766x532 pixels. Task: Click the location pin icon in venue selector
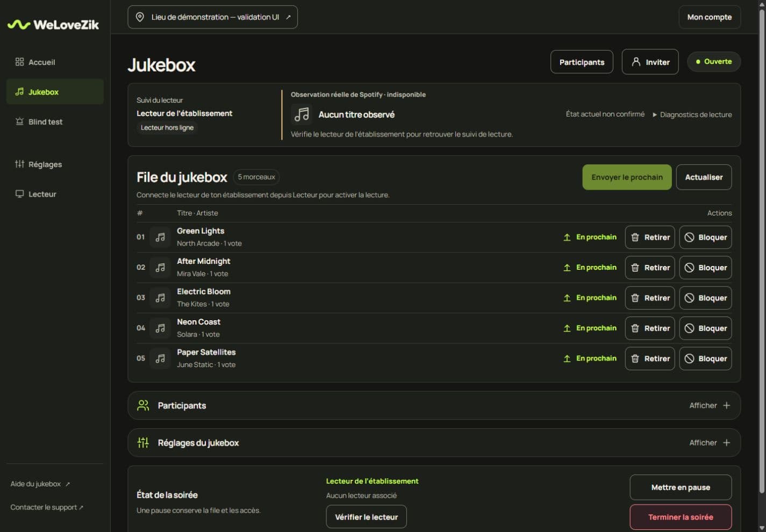point(140,17)
